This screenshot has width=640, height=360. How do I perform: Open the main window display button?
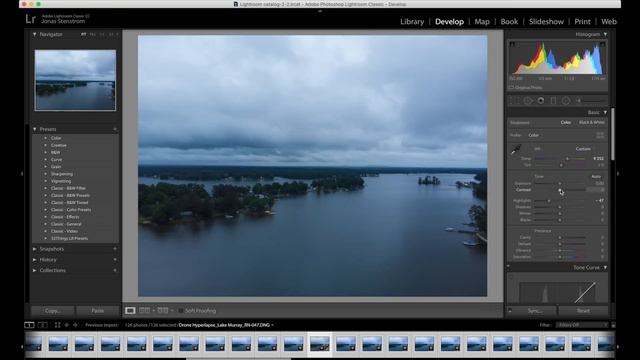tap(29, 325)
